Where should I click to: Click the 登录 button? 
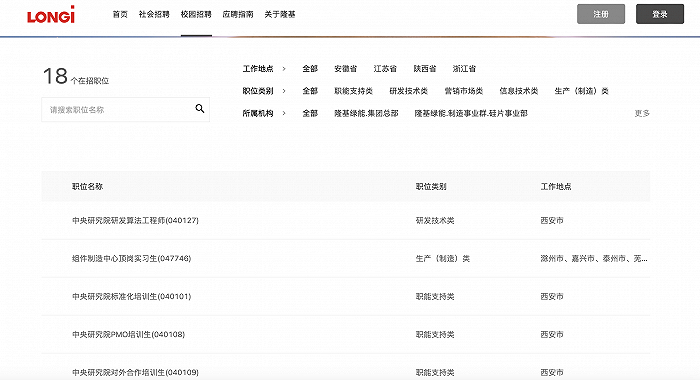tap(660, 14)
